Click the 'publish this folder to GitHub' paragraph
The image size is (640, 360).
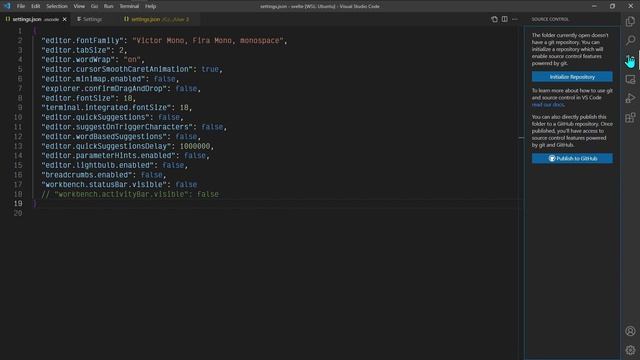tap(572, 131)
